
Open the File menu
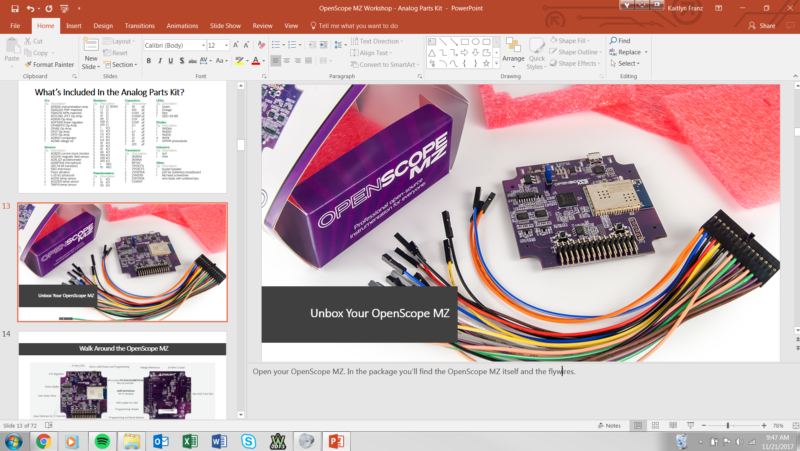pos(15,26)
